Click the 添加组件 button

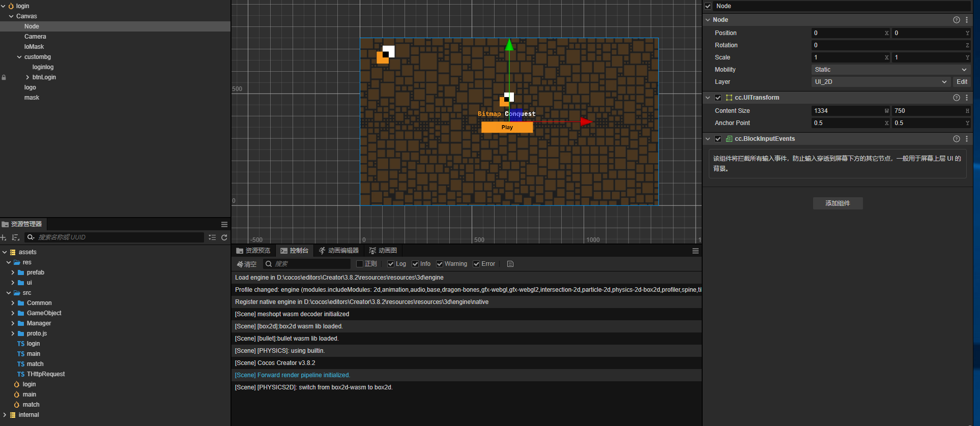pos(838,203)
